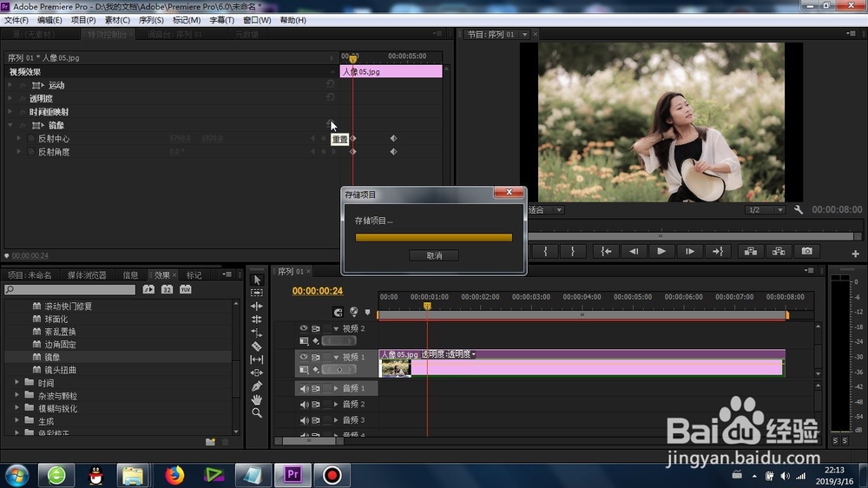This screenshot has width=868, height=488.
Task: Step back one frame
Action: click(x=634, y=251)
